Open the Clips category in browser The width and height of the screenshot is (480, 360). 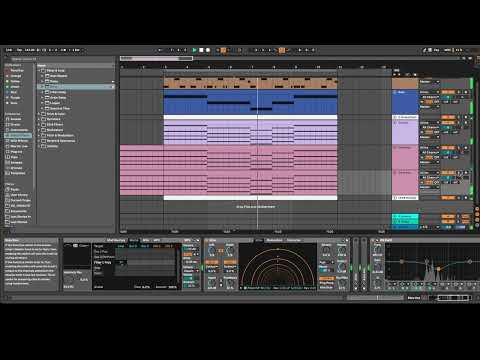pos(14,157)
